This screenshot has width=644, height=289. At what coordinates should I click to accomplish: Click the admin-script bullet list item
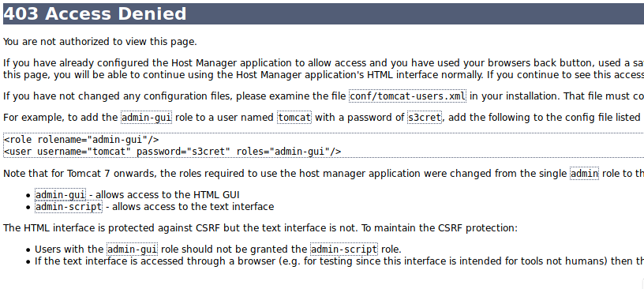[x=155, y=206]
